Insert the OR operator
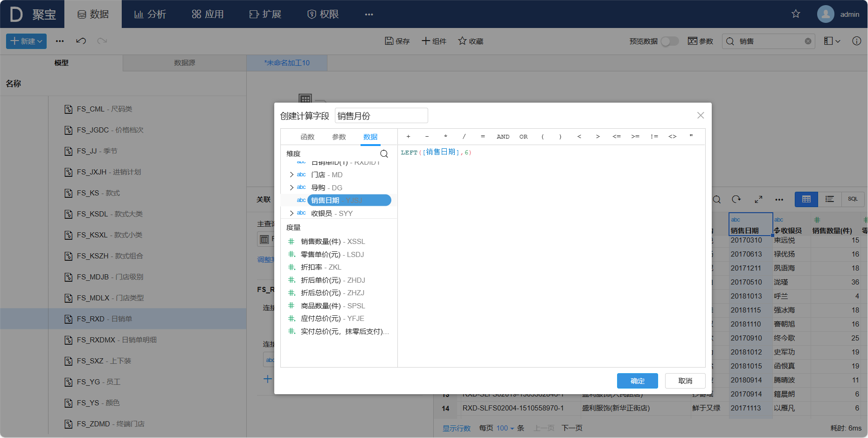868x438 pixels. pos(523,137)
